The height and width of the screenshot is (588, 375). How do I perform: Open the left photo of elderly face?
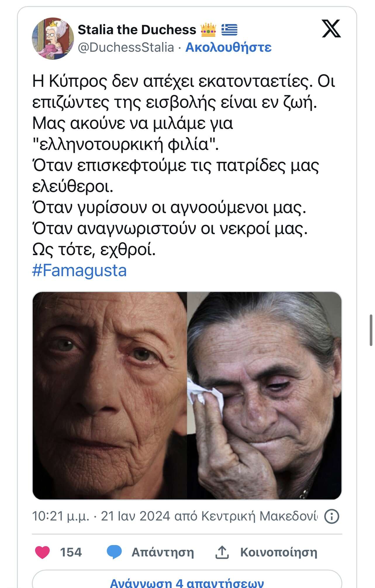coord(110,396)
